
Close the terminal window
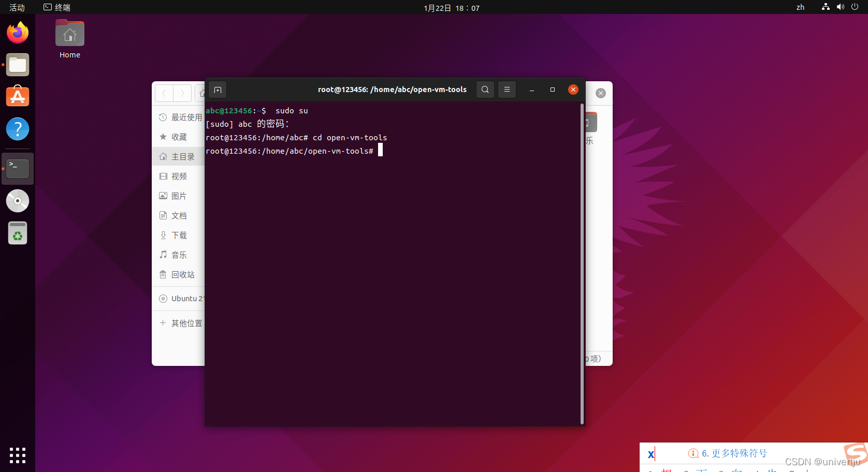[x=573, y=90]
